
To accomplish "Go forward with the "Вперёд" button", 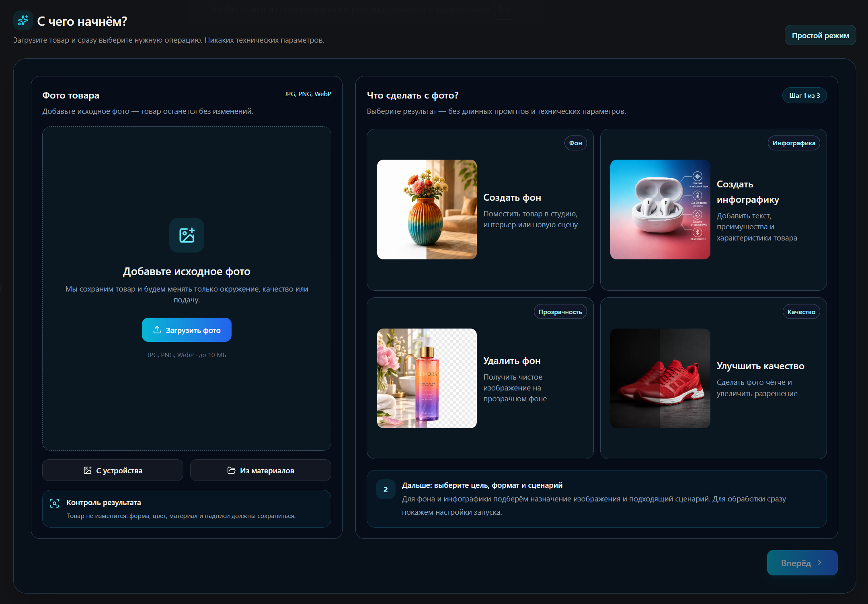I will point(802,563).
